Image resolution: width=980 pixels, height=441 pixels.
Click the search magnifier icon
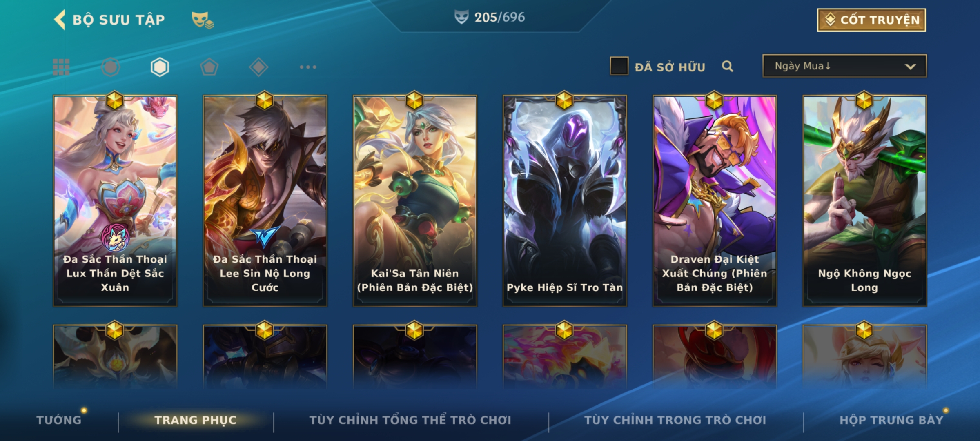tap(727, 66)
